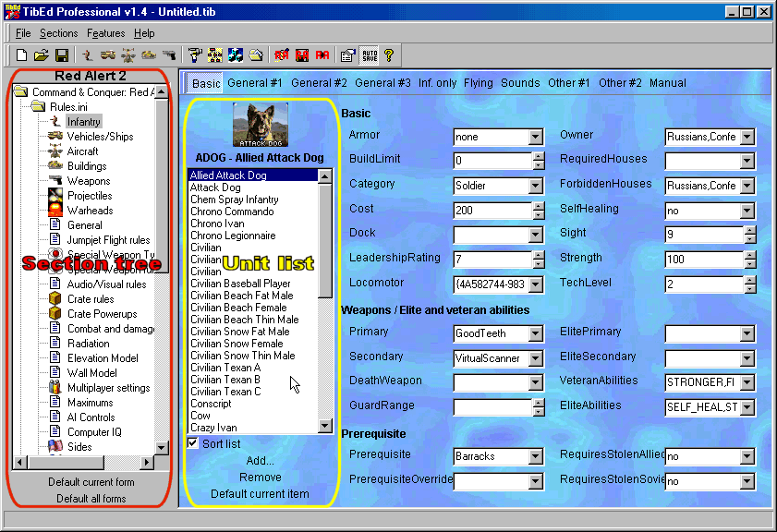The height and width of the screenshot is (532, 777).
Task: Click the paint sprayer toolbar icon
Action: click(195, 55)
